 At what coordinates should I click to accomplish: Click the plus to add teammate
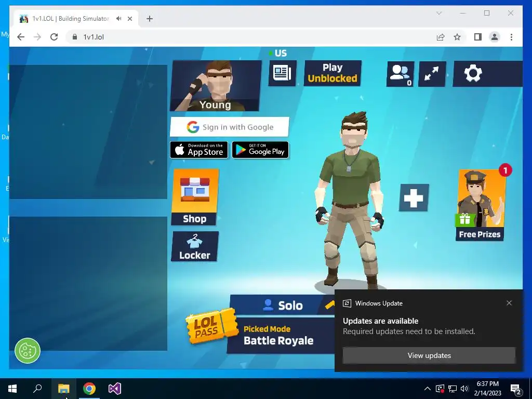tap(414, 198)
